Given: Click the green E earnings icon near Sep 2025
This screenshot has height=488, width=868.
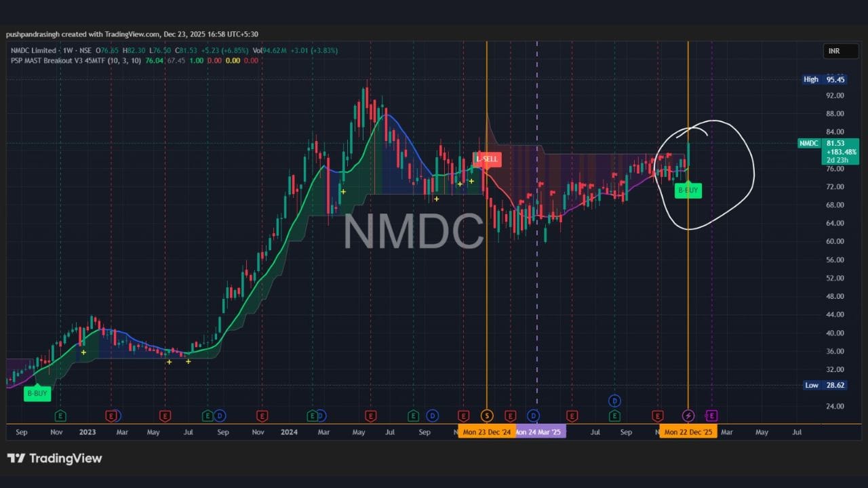Looking at the screenshot, I should click(614, 415).
